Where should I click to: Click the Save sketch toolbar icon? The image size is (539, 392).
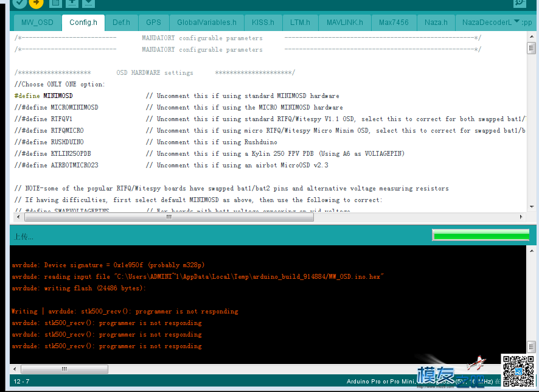tap(88, 3)
